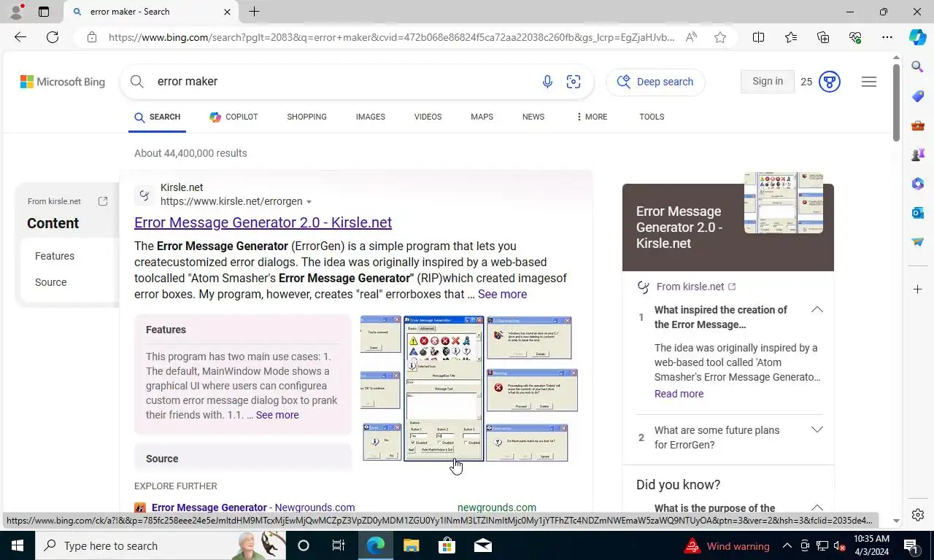This screenshot has width=934, height=560.
Task: Open a new browser tab
Action: tap(254, 12)
